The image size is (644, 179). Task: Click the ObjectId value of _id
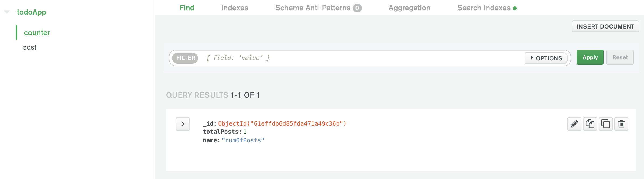[x=282, y=123]
